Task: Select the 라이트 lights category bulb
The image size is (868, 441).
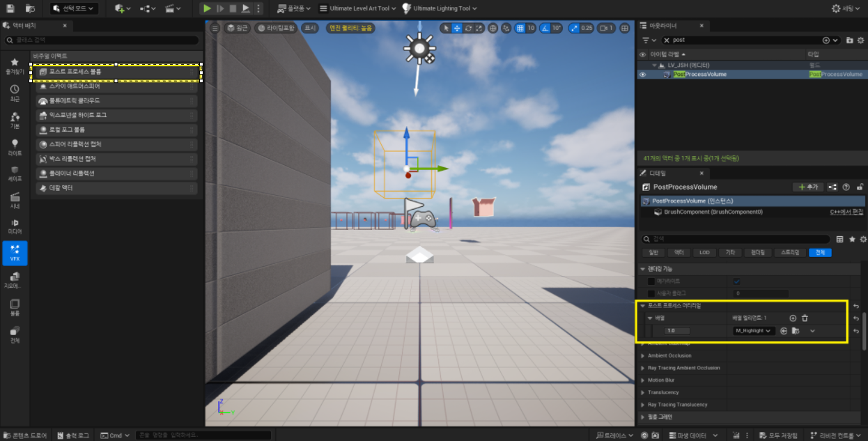Action: (15, 146)
